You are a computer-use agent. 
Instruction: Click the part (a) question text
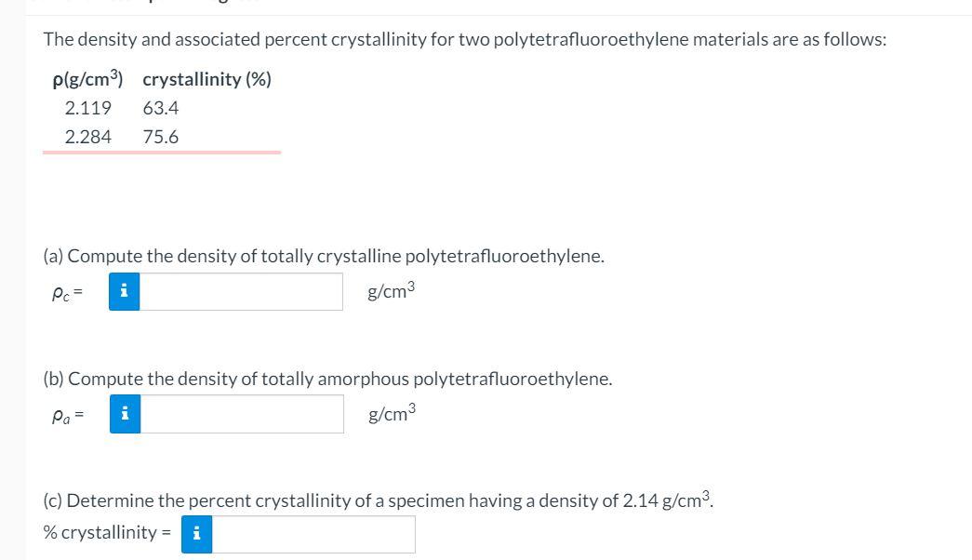[x=325, y=256]
